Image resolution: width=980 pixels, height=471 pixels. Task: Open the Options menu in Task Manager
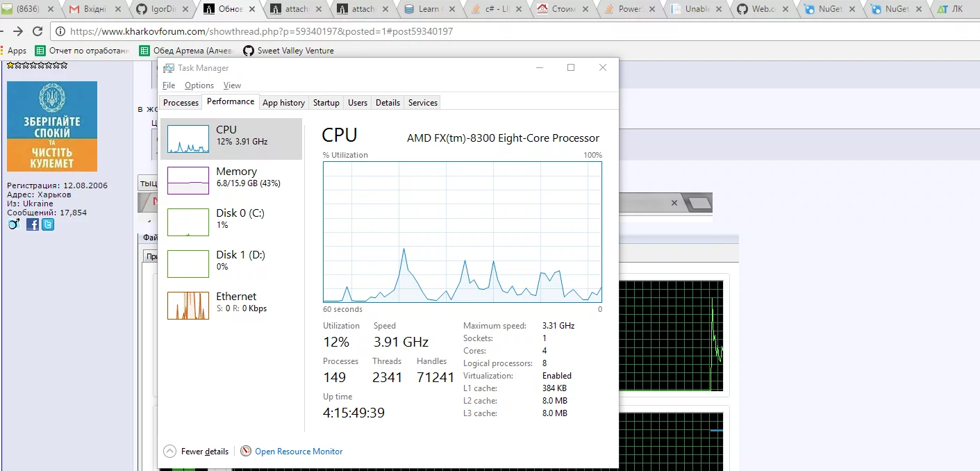(199, 85)
